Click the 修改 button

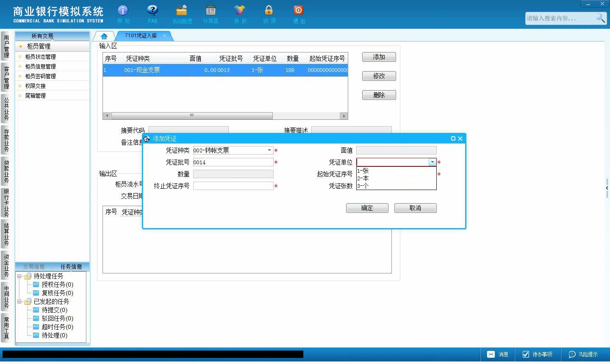379,76
